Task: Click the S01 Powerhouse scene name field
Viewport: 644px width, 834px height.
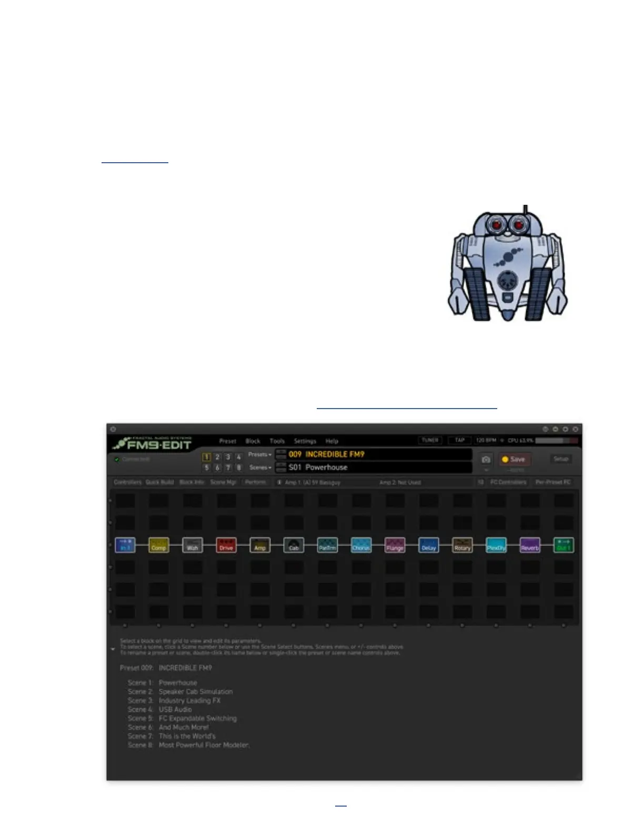Action: pos(374,468)
